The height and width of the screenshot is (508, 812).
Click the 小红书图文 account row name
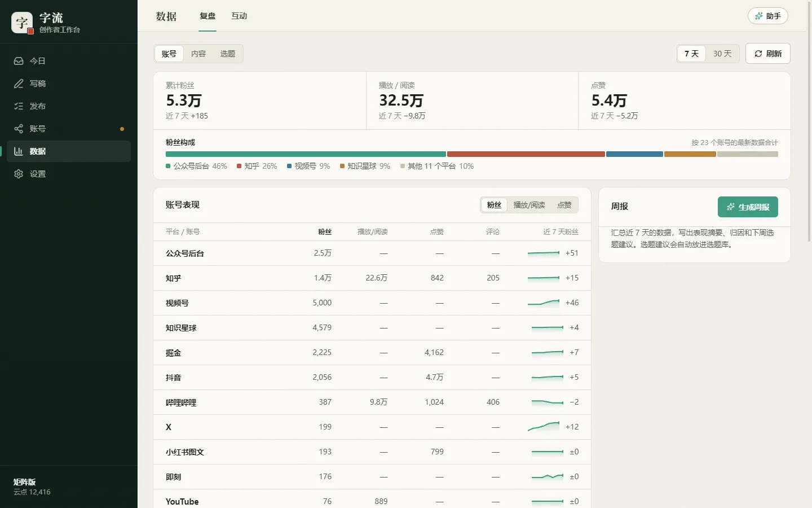tap(185, 452)
